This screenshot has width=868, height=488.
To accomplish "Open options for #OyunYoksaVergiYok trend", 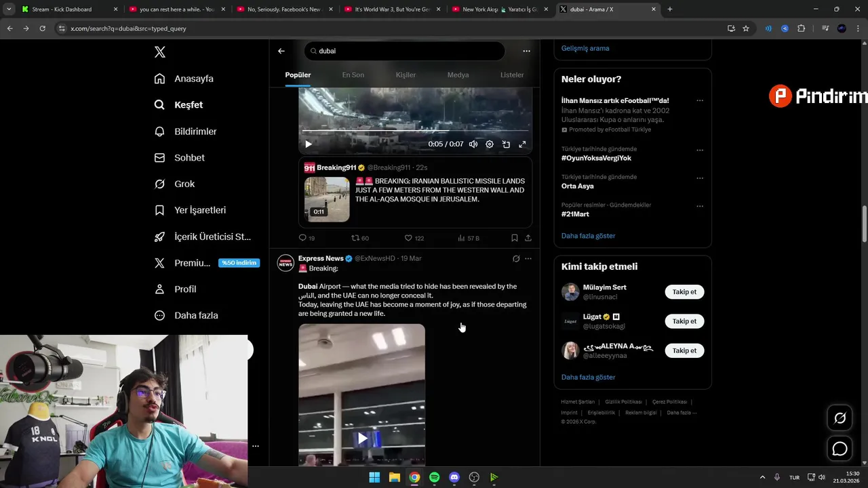I will [700, 150].
